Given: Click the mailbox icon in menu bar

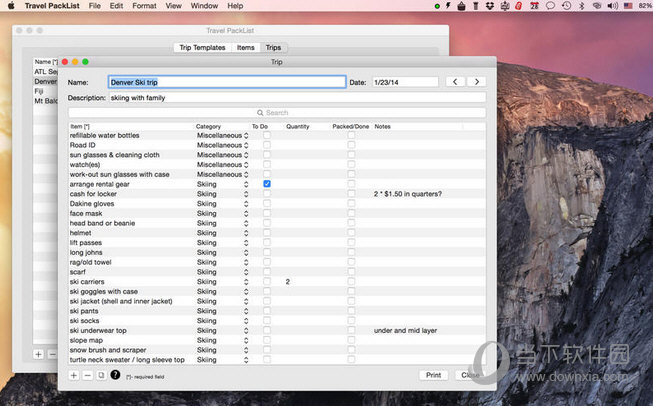Looking at the screenshot, I should 505,6.
